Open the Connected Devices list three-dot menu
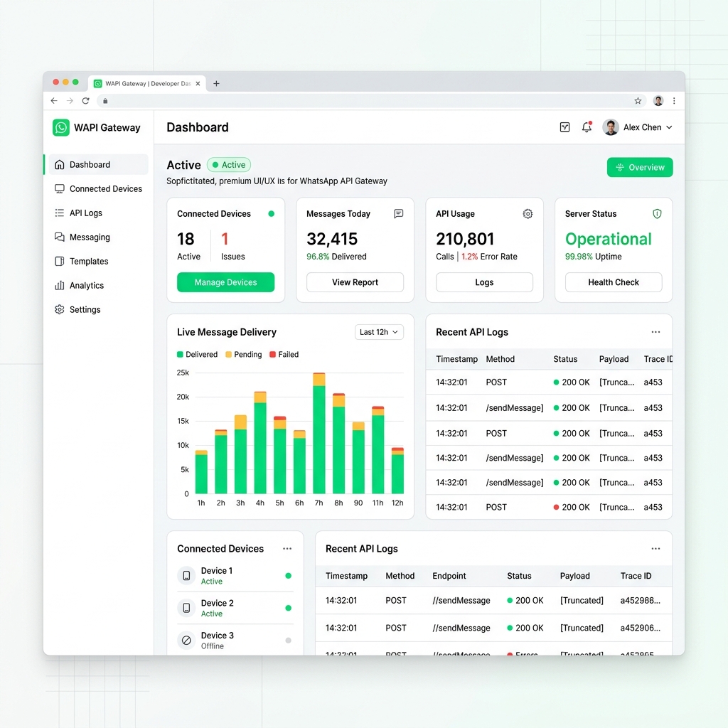 (x=287, y=549)
